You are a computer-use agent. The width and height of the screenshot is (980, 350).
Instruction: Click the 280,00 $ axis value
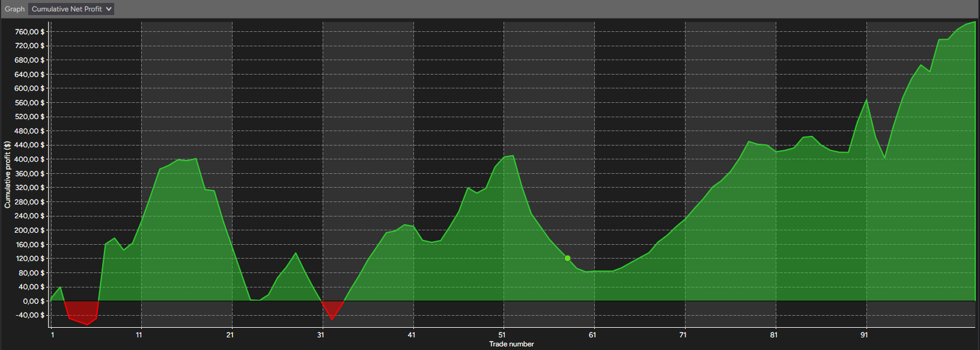click(x=29, y=202)
